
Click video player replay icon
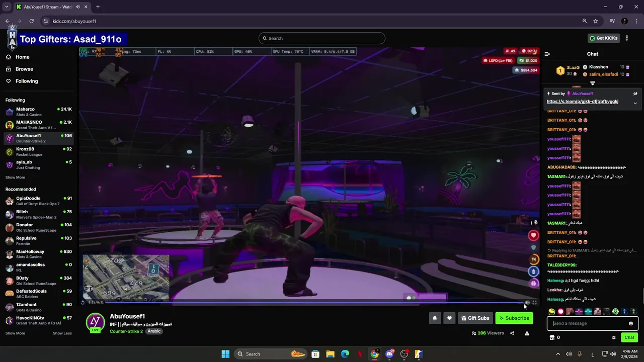tap(83, 303)
